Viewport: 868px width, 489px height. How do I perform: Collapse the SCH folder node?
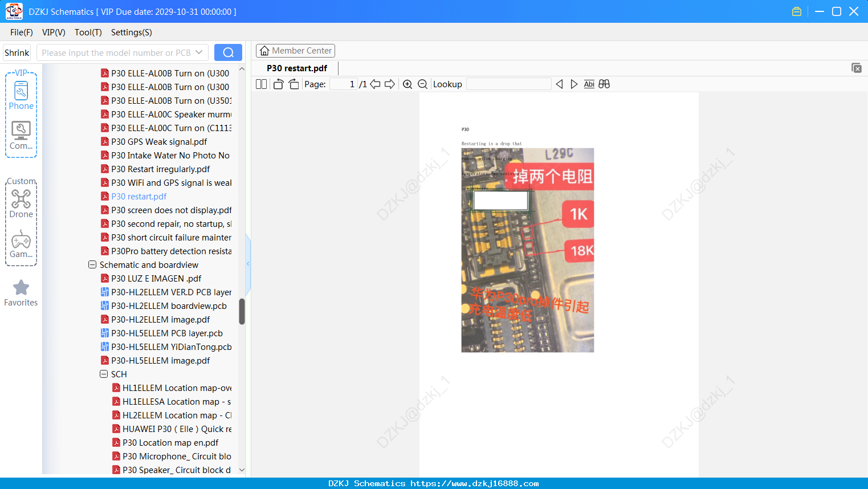point(104,374)
